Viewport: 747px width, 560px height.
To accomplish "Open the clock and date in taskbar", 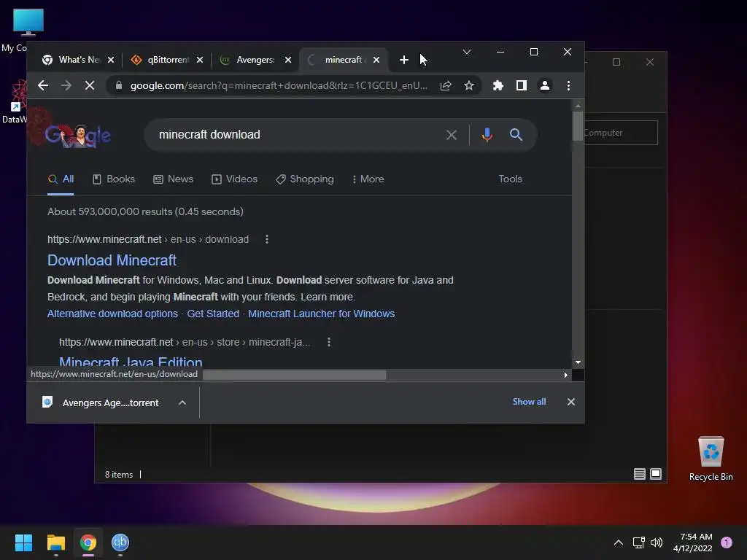I will 693,542.
